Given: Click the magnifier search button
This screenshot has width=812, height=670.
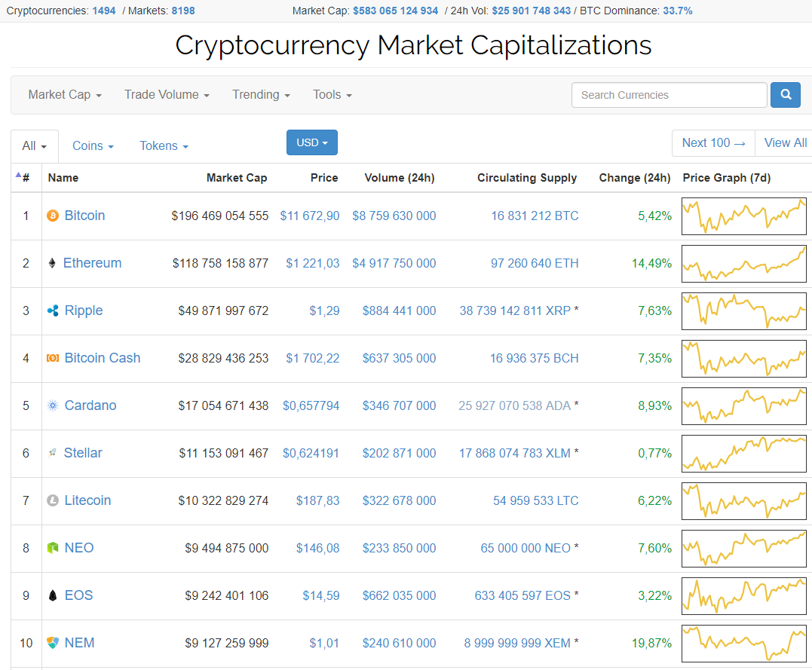Looking at the screenshot, I should tap(785, 95).
